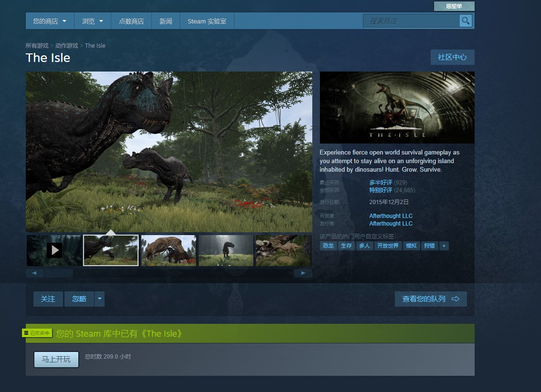Viewport: 541px width, 392px height.
Task: Click the 已在库中 library badge
Action: 37,333
